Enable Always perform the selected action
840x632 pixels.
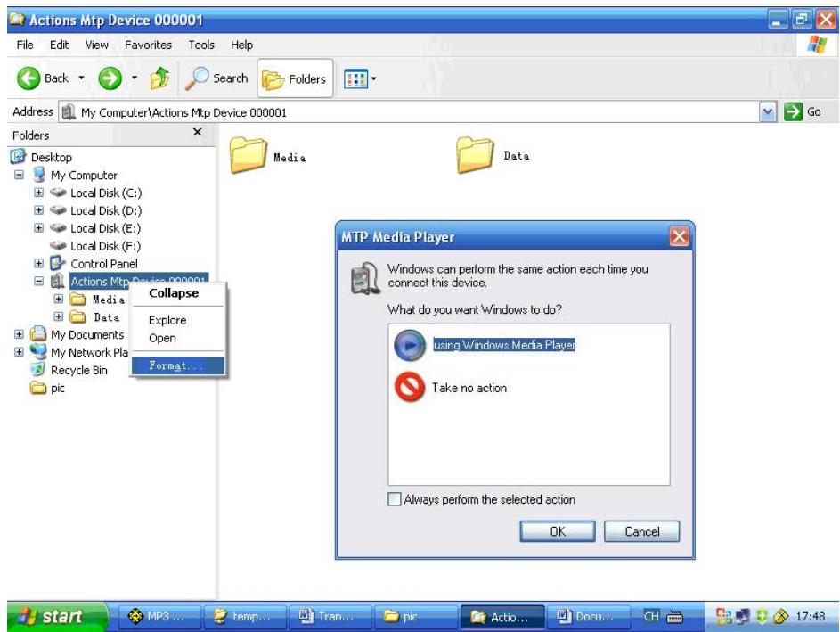coord(396,499)
